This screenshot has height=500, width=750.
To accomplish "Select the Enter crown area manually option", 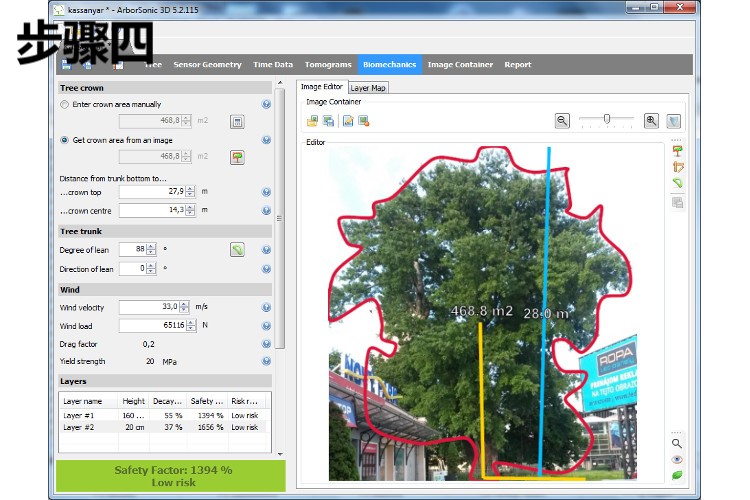I will [65, 104].
